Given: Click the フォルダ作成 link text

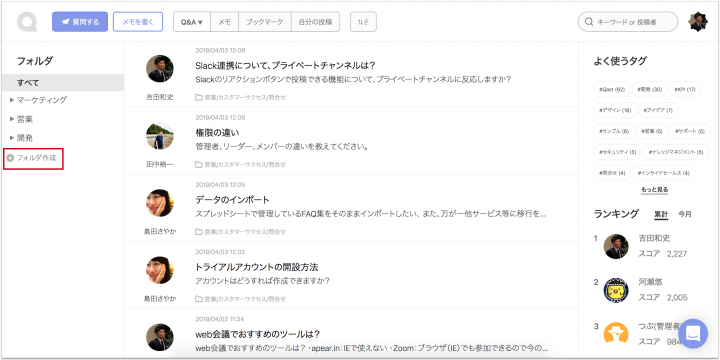Looking at the screenshot, I should 36,158.
